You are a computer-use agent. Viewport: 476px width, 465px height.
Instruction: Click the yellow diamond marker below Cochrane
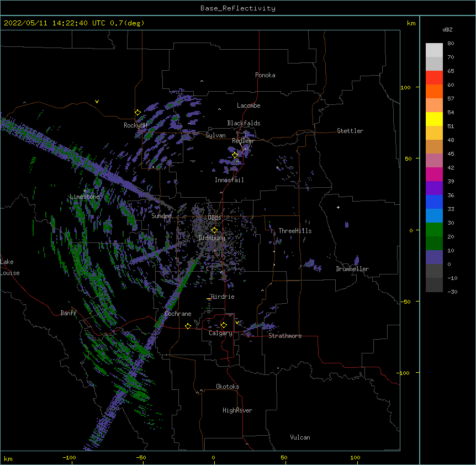188,326
